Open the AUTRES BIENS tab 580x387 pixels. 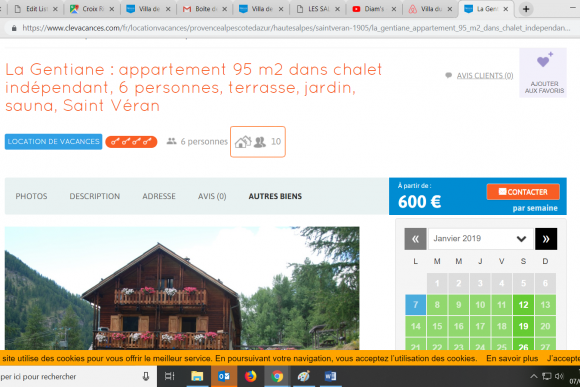click(275, 196)
